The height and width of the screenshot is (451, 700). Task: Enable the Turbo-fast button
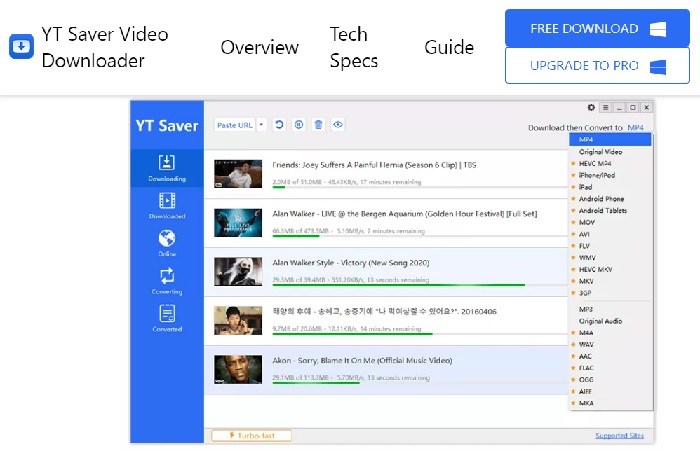252,435
